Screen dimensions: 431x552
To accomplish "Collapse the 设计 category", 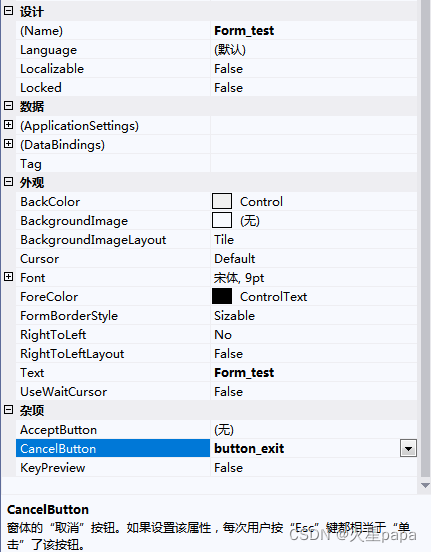I will (x=8, y=11).
